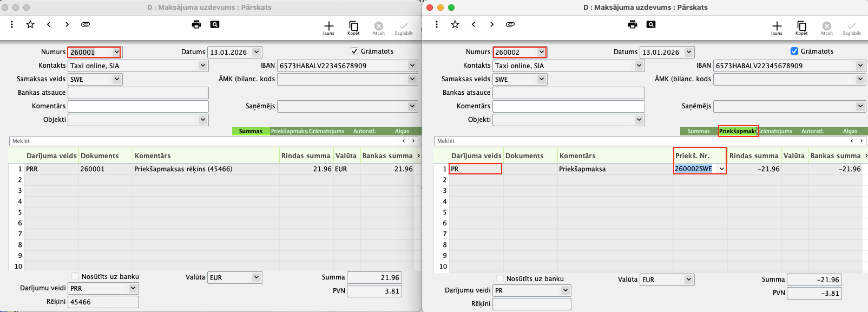The width and height of the screenshot is (868, 312).
Task: Expand Kontakts dropdown with Taxi online, SIA in left window
Action: point(203,66)
